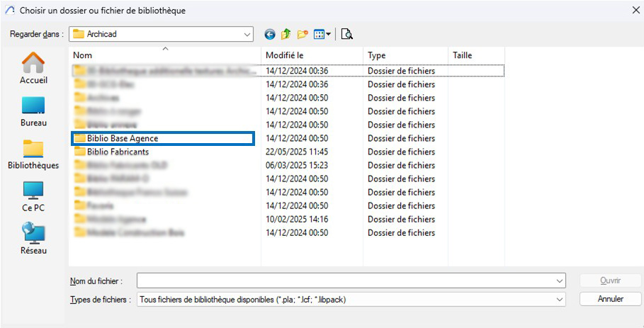Click the Archicad folder icon in Regarder dans
The height and width of the screenshot is (328, 644).
point(79,34)
